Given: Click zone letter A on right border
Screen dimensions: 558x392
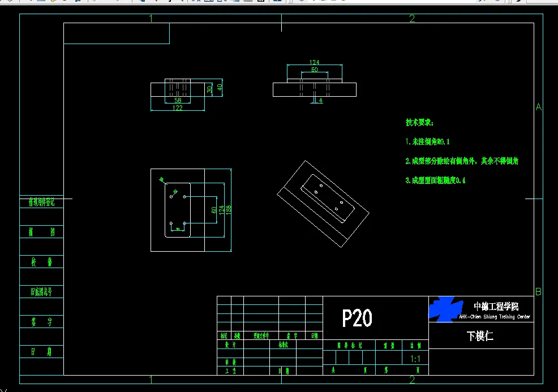Looking at the screenshot, I should coord(538,107).
